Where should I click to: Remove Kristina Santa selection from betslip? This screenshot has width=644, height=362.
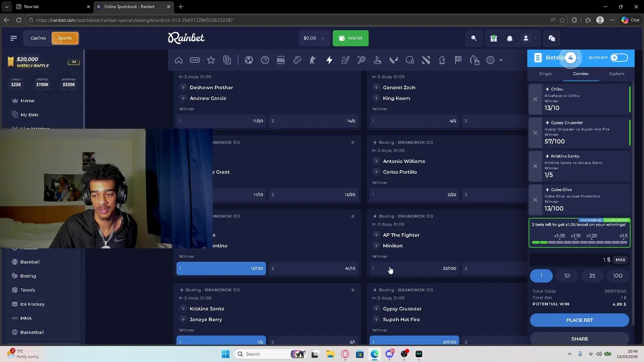[535, 166]
